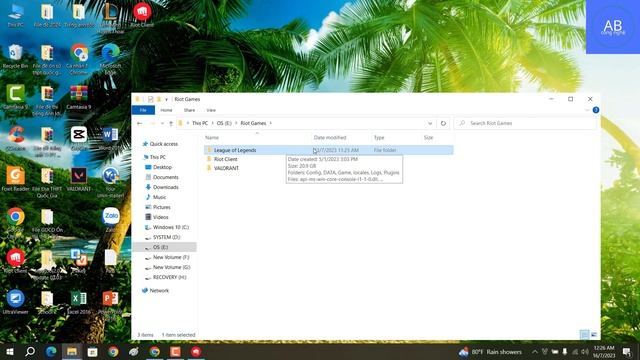Viewport: 640px width, 360px height.
Task: Open the weather widget showing Rain showers
Action: click(x=490, y=352)
